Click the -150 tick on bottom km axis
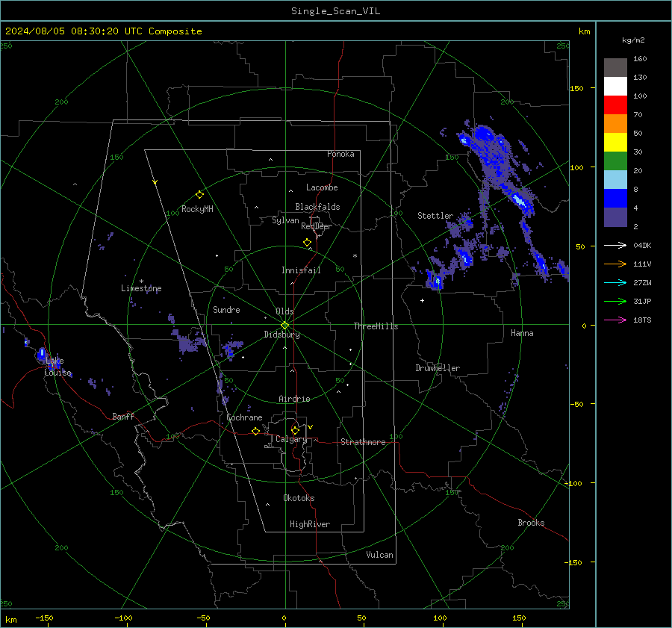 44,618
